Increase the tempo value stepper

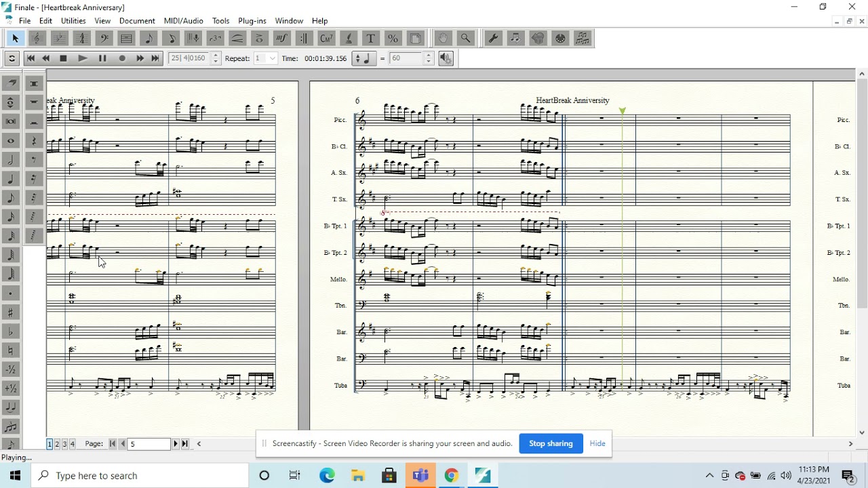(x=429, y=55)
